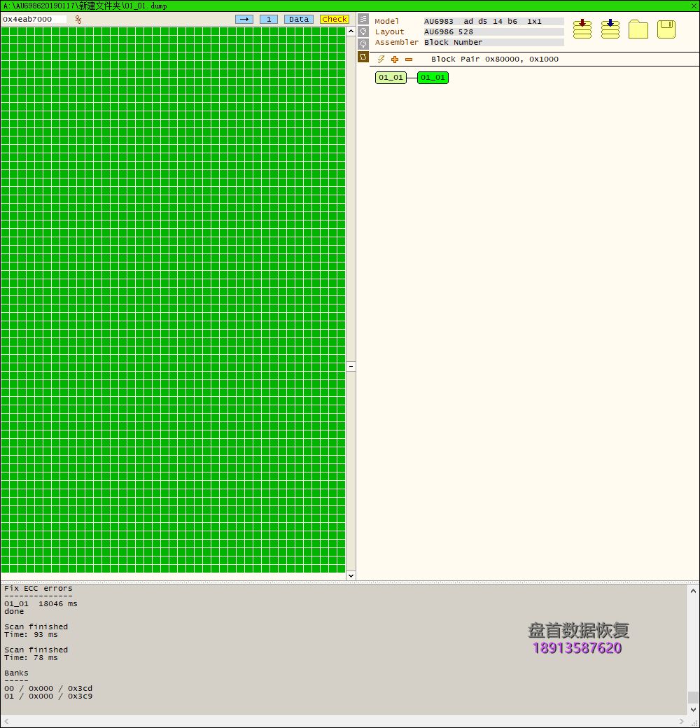The width and height of the screenshot is (700, 728).
Task: Click the Assembler value Block Number field
Action: [x=494, y=42]
